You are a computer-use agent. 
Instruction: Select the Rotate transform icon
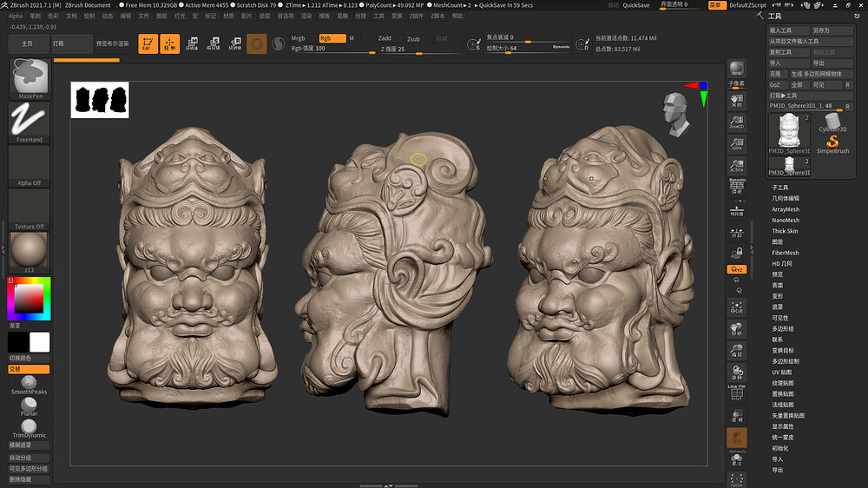[235, 43]
